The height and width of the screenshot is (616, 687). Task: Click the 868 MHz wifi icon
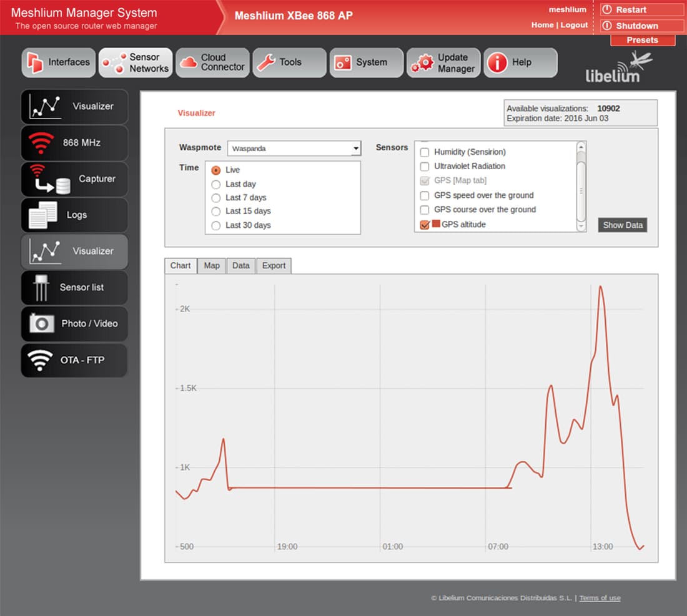coord(41,143)
